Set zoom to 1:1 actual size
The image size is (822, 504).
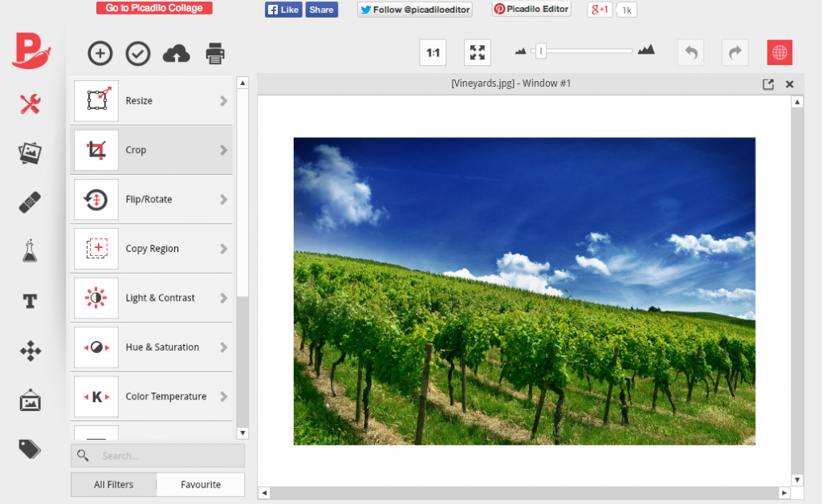point(433,52)
